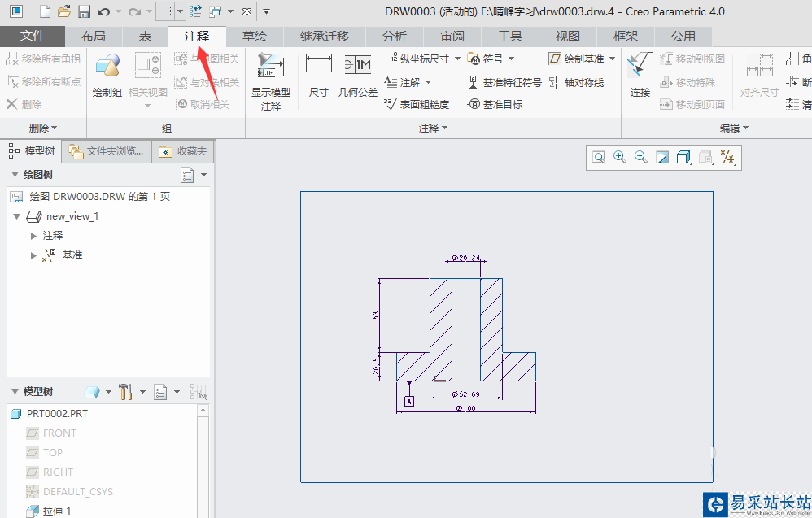Open the 绘制基准 draft datum dropdown
Screen dimensions: 812x518
[612, 59]
